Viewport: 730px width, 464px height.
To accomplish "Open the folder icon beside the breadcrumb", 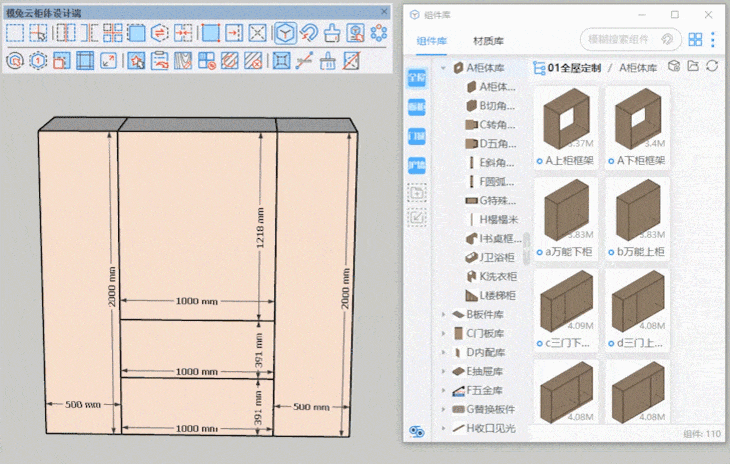I will pyautogui.click(x=693, y=67).
